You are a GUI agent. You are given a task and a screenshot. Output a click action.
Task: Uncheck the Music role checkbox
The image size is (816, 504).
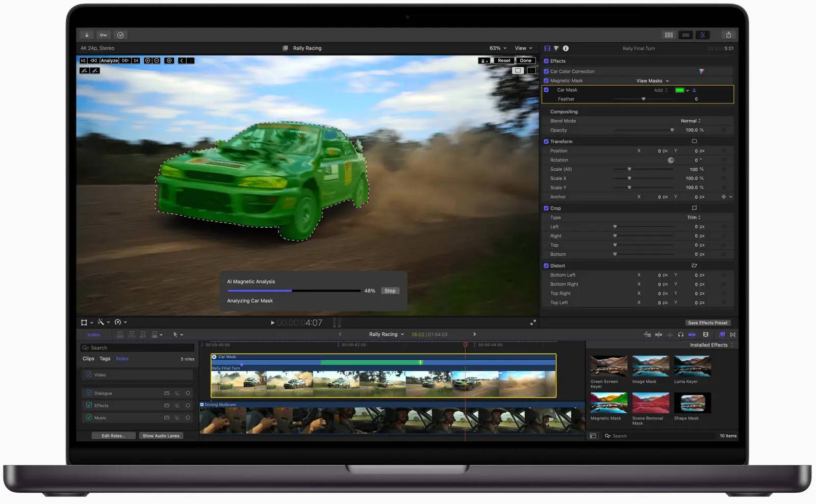click(89, 417)
